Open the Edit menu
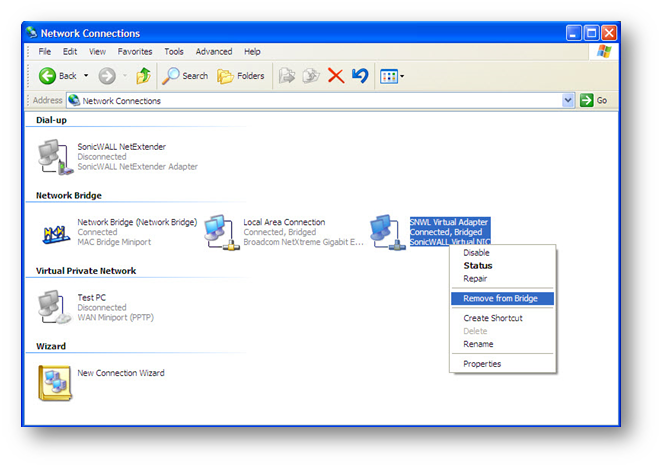Viewport: 663px width, 469px height. [x=70, y=52]
